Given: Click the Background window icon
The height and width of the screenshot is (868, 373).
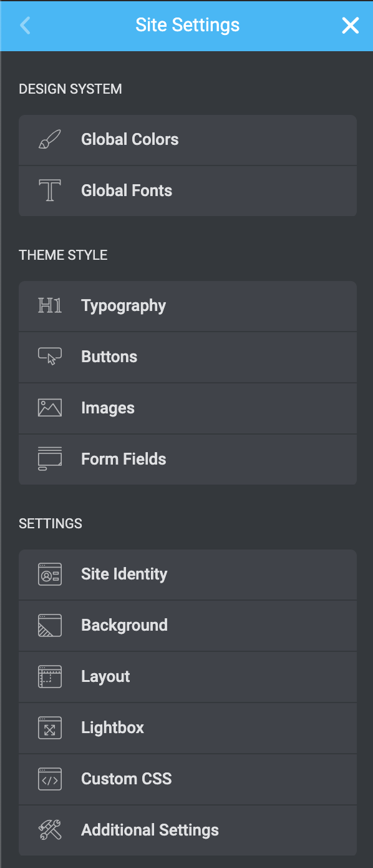Looking at the screenshot, I should click(x=50, y=626).
